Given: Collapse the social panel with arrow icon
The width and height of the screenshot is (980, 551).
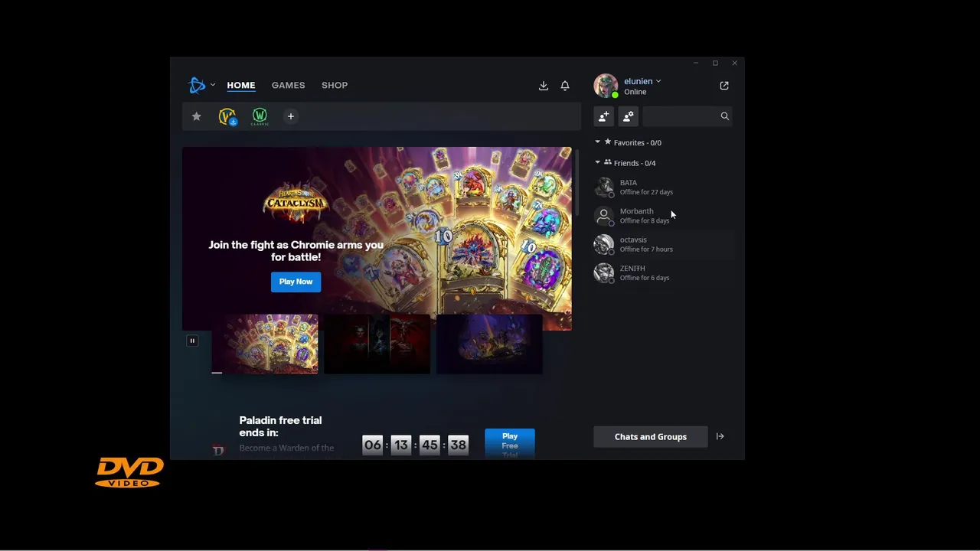Looking at the screenshot, I should tap(720, 436).
